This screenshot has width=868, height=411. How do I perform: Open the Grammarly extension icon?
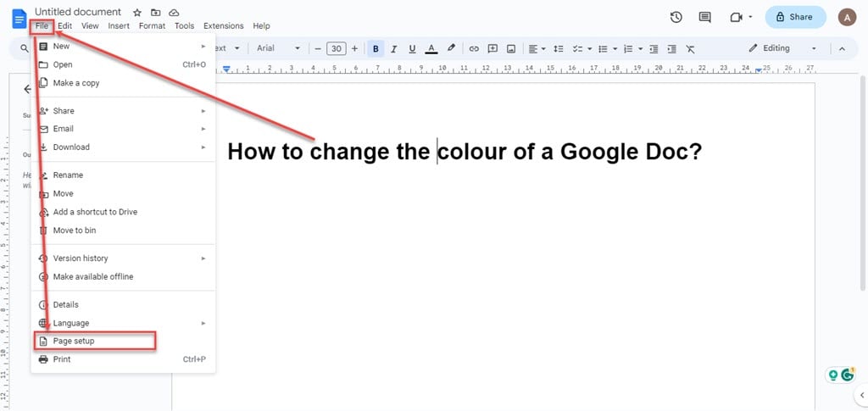(x=848, y=375)
